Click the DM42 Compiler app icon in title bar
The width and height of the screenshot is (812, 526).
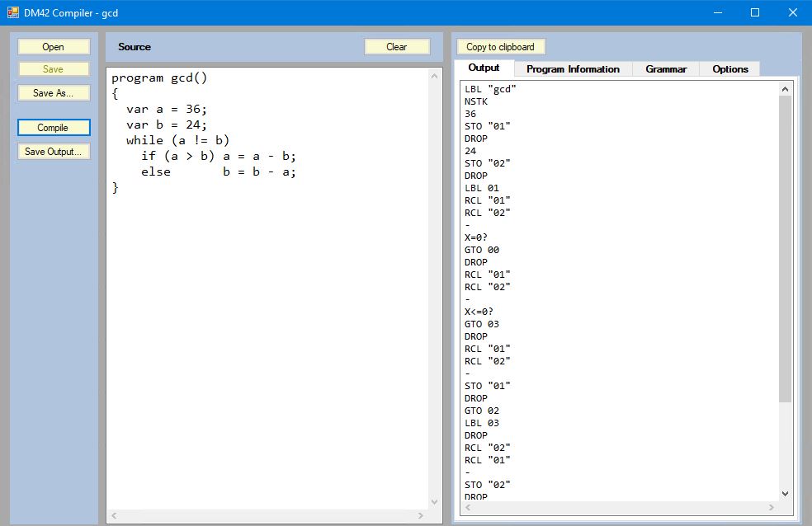pyautogui.click(x=12, y=12)
